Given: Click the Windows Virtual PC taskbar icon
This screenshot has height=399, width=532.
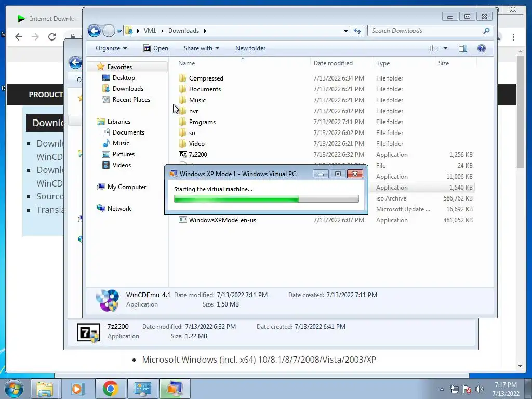Looking at the screenshot, I should [175, 389].
